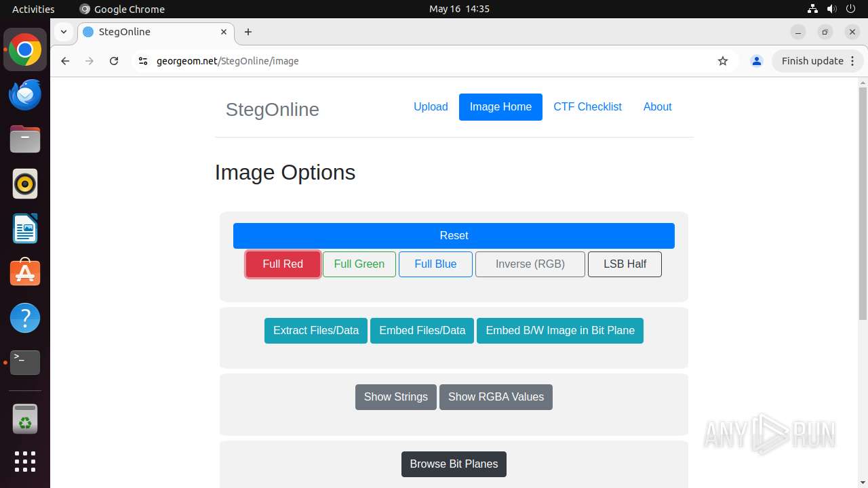View site information icon in address bar

pos(142,61)
